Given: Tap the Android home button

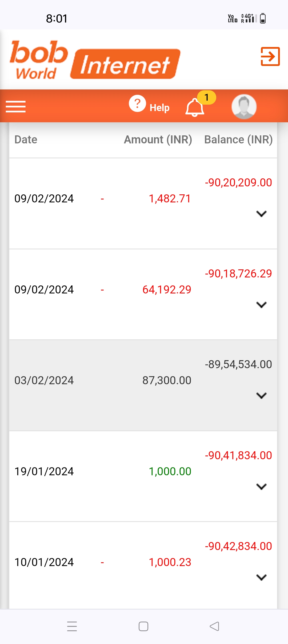Looking at the screenshot, I should click(x=143, y=626).
